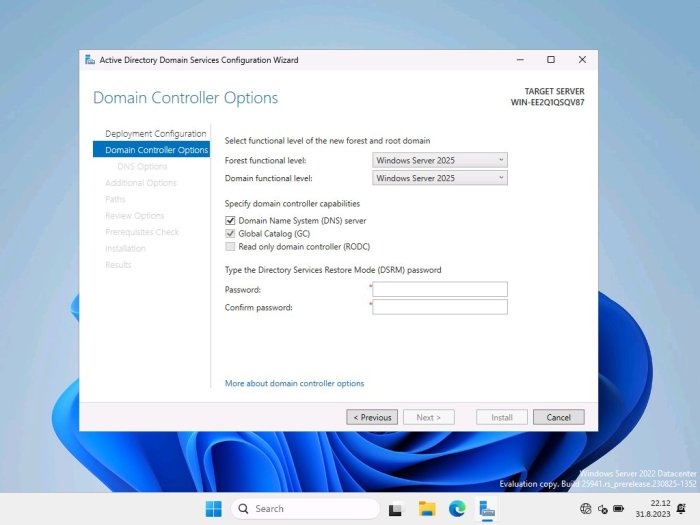The width and height of the screenshot is (700, 525).
Task: Click the 'Domain Controller Options' page heading
Action: tap(185, 98)
